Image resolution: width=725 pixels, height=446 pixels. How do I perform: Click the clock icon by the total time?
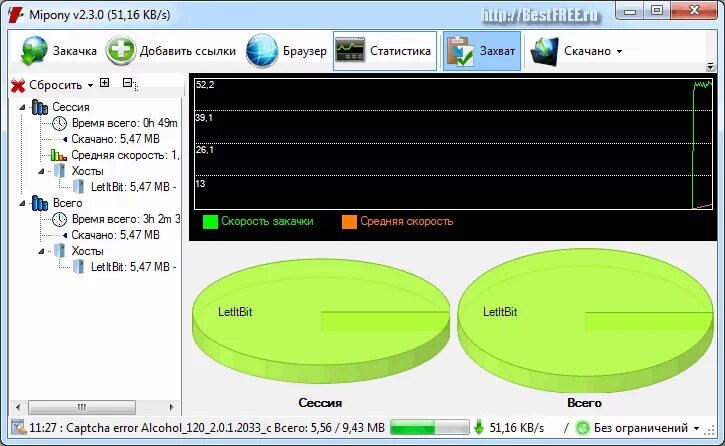(59, 220)
